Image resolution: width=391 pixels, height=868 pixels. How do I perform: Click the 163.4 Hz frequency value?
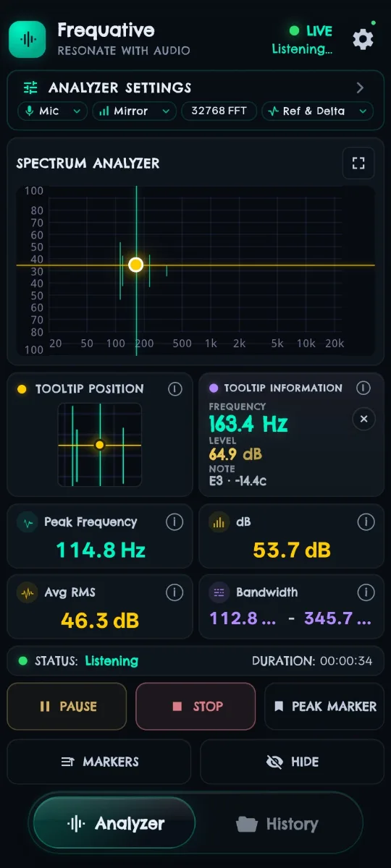click(248, 424)
